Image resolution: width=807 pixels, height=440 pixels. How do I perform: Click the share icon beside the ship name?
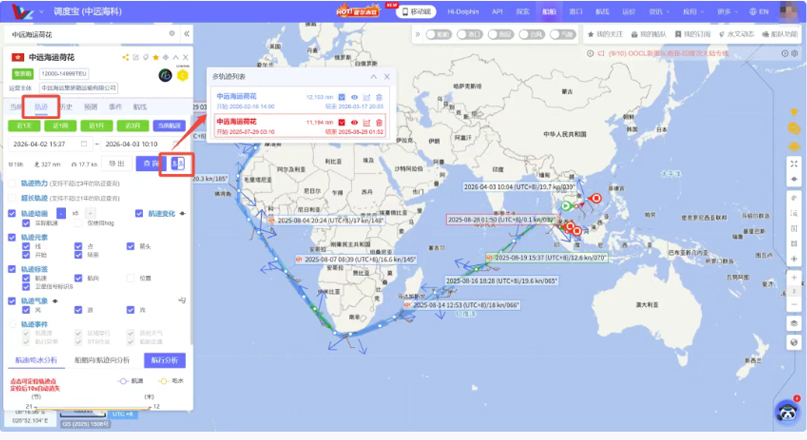126,57
